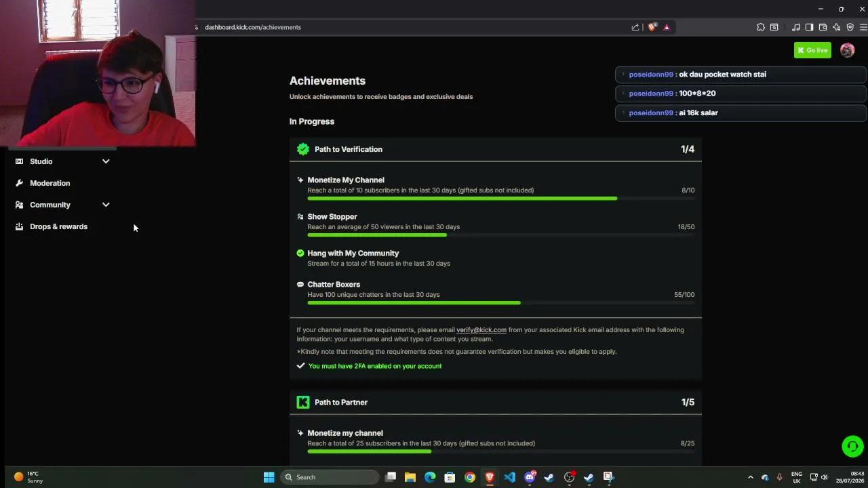This screenshot has width=868, height=488.
Task: Click the chat message 'ok dau pocket watch stai'
Action: (x=722, y=75)
